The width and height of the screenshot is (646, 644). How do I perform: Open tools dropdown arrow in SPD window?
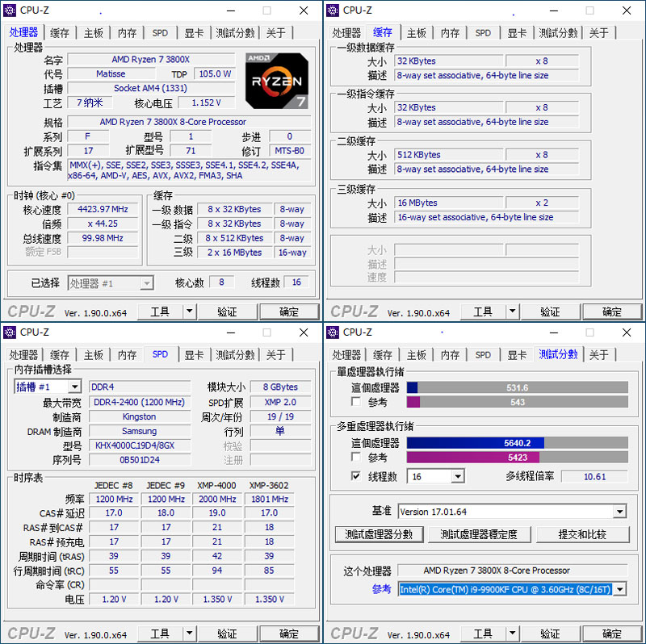pos(189,634)
